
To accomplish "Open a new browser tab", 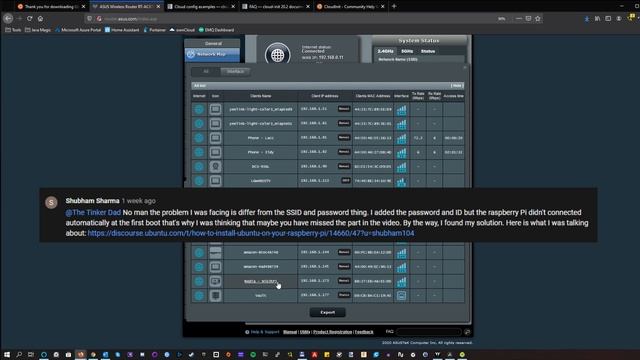I will (x=394, y=7).
